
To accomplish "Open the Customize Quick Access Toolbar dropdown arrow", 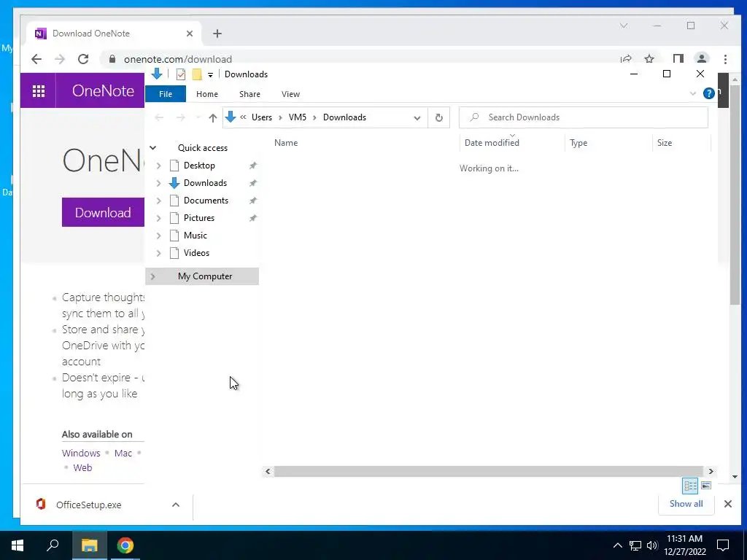I will [x=210, y=75].
